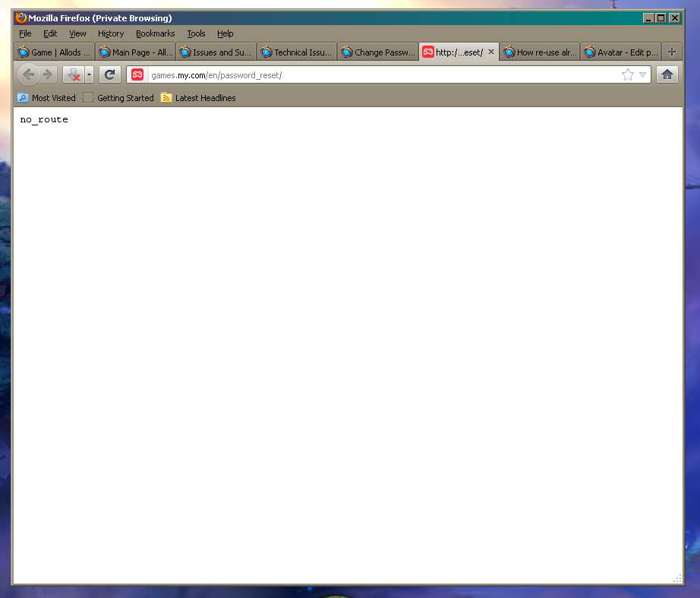Reload the current page
The image size is (700, 598).
110,74
